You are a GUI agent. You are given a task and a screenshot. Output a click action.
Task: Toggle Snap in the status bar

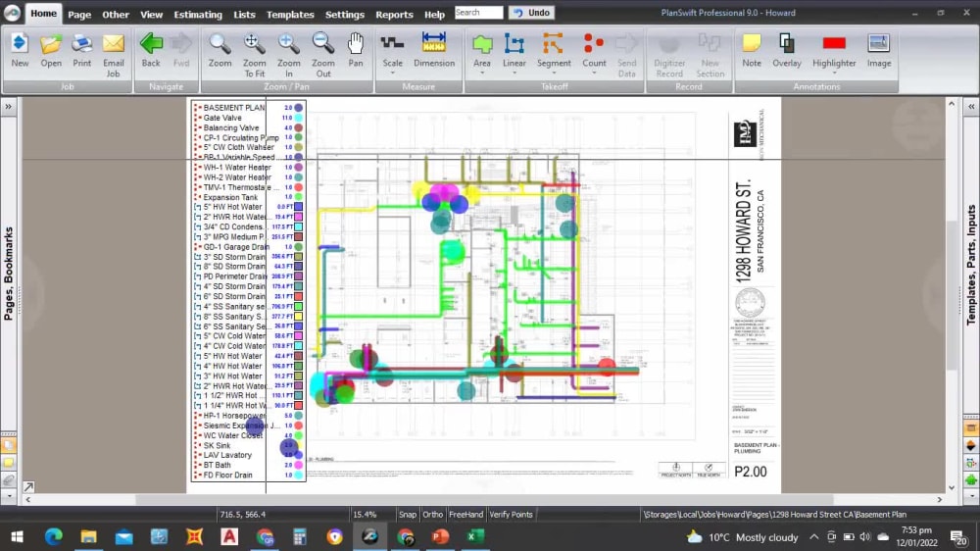coord(407,514)
